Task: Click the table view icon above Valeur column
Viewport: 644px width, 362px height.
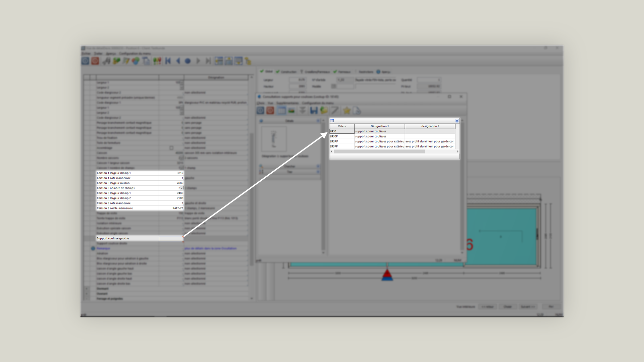Action: (332, 121)
